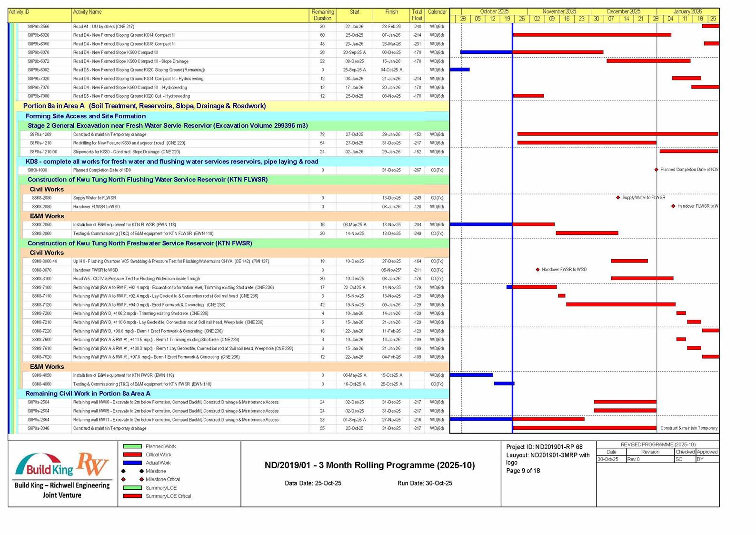Expand the Construction of KTN FLWSR group header

(148, 180)
